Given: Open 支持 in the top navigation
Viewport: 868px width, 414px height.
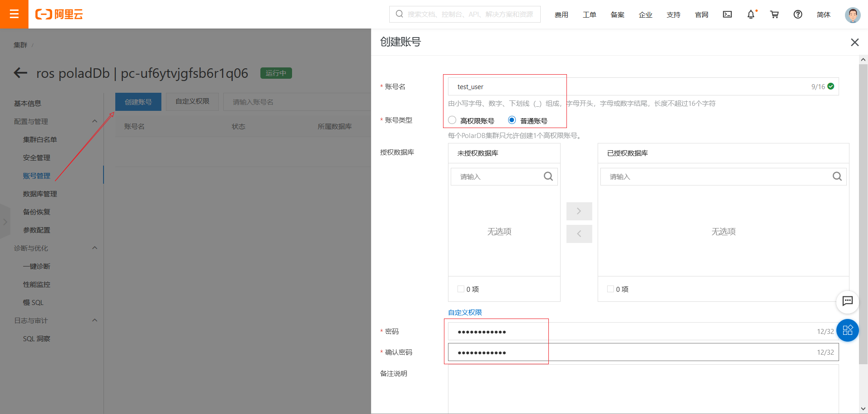Looking at the screenshot, I should [x=674, y=14].
